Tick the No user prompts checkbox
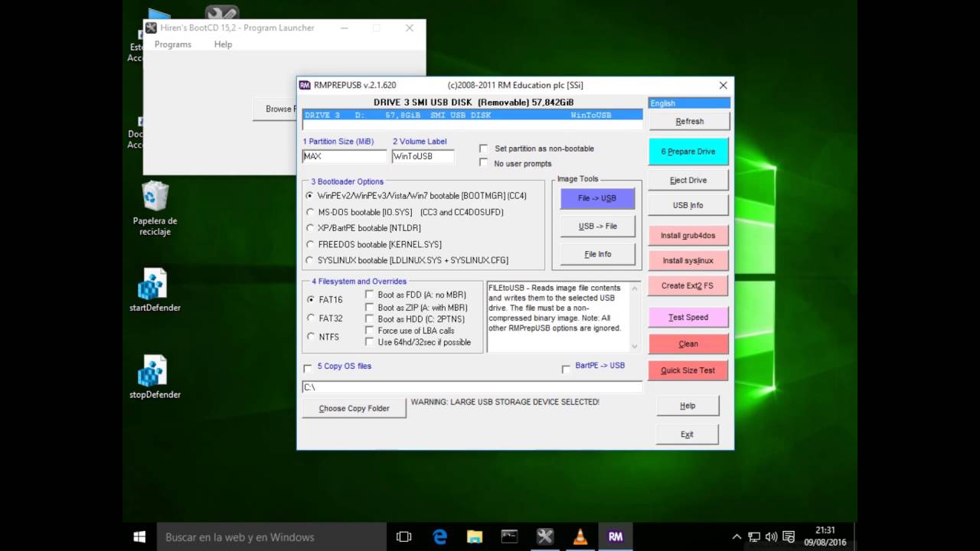The image size is (980, 551). pos(483,163)
